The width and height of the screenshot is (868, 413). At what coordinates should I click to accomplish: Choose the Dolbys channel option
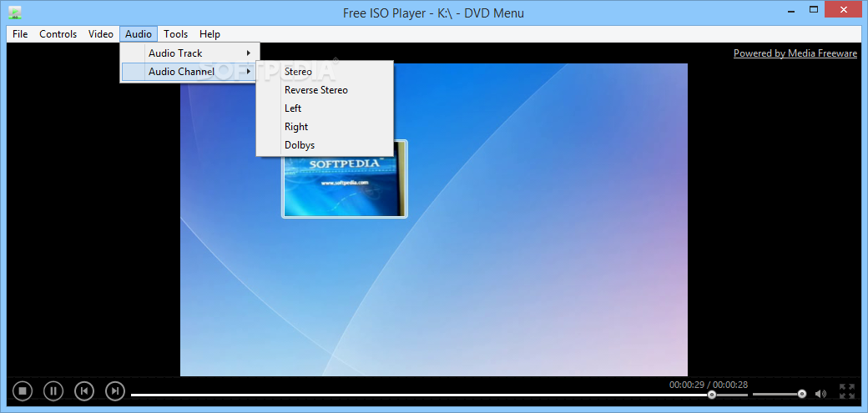(x=325, y=145)
